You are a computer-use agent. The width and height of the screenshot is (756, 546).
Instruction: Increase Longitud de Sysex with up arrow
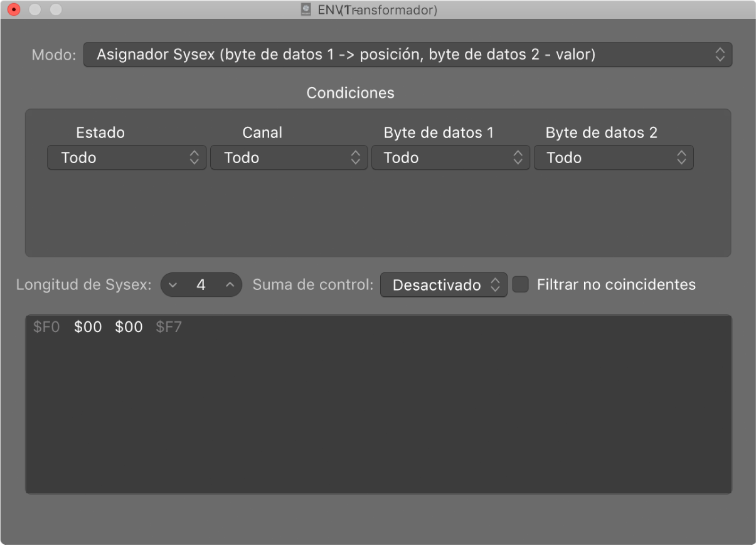click(x=230, y=285)
